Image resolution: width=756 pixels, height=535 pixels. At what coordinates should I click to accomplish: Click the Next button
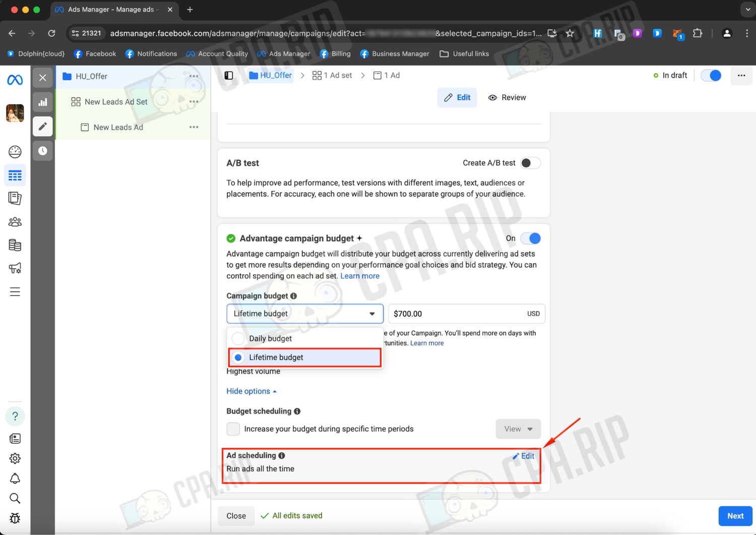[x=735, y=516]
